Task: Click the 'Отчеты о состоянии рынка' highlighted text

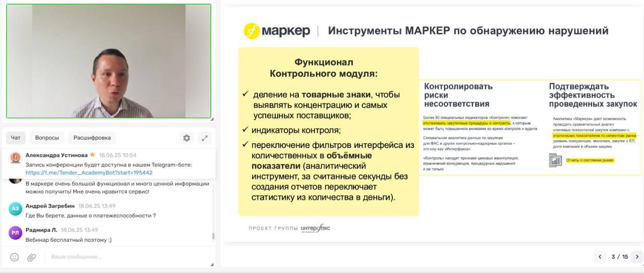Action: tap(590, 160)
